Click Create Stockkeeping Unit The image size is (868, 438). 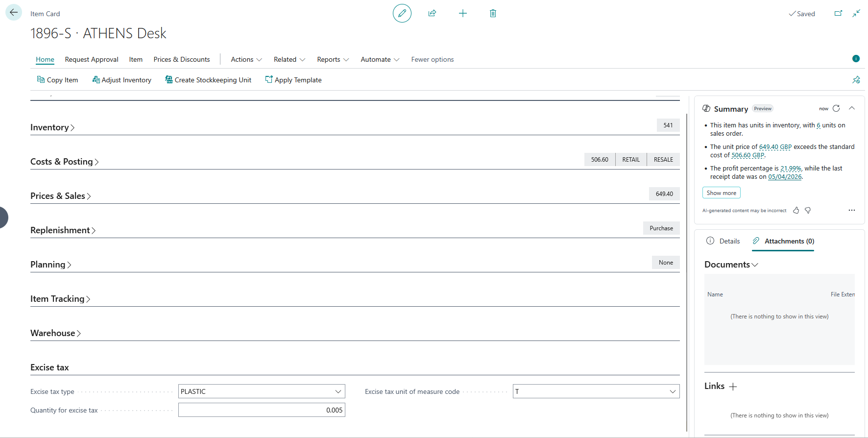[x=208, y=80]
